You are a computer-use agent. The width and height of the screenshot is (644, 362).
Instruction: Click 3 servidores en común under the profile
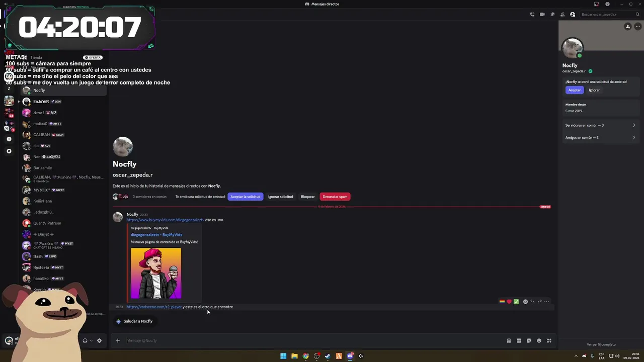149,197
